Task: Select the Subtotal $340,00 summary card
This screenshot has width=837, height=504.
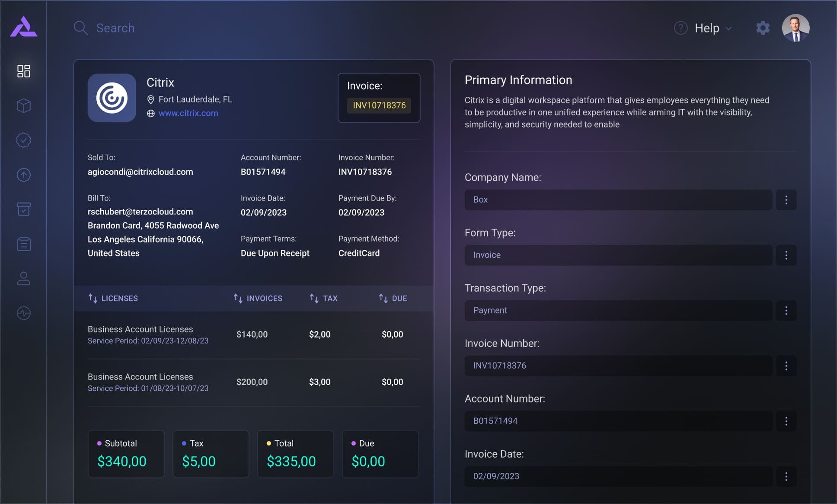Action: point(126,454)
